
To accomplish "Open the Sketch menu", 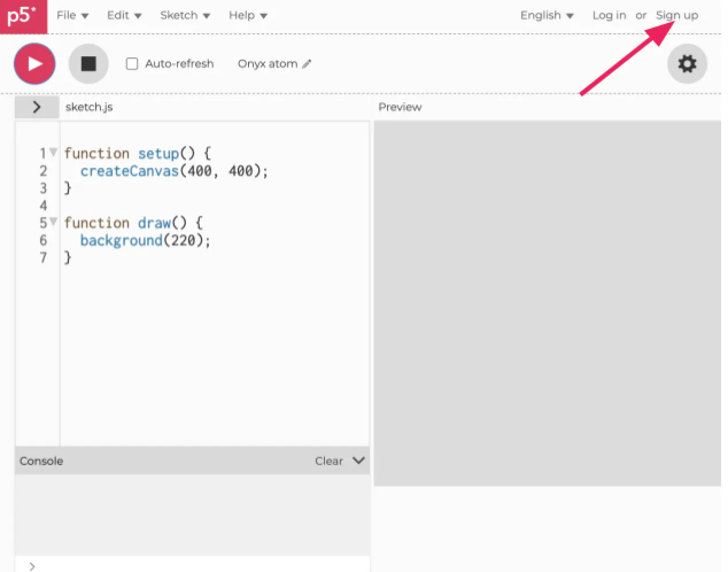I will point(185,16).
